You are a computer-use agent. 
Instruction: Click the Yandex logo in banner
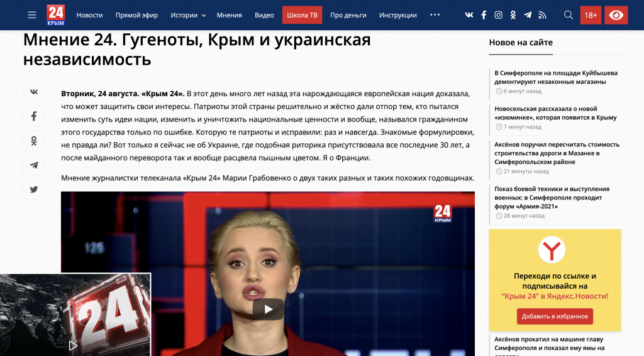552,250
